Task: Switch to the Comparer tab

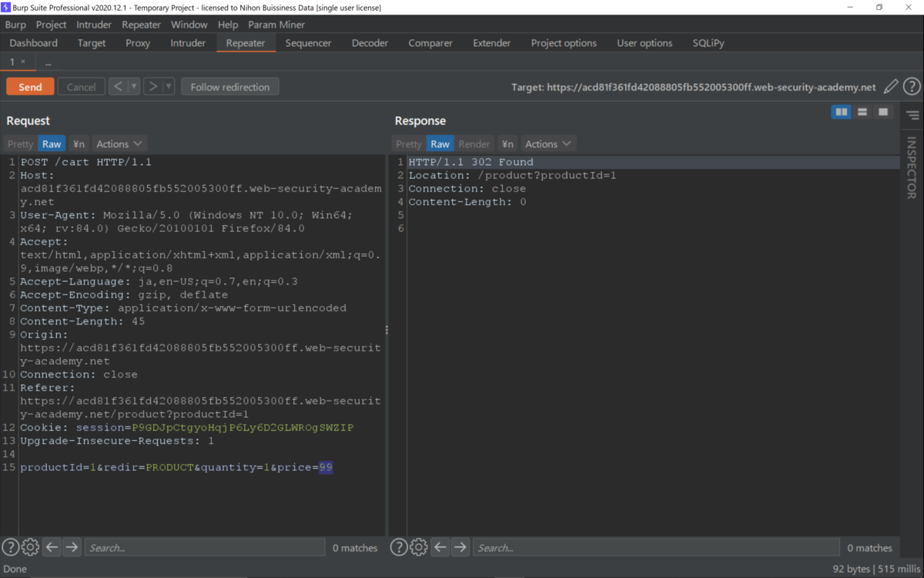Action: pyautogui.click(x=430, y=43)
